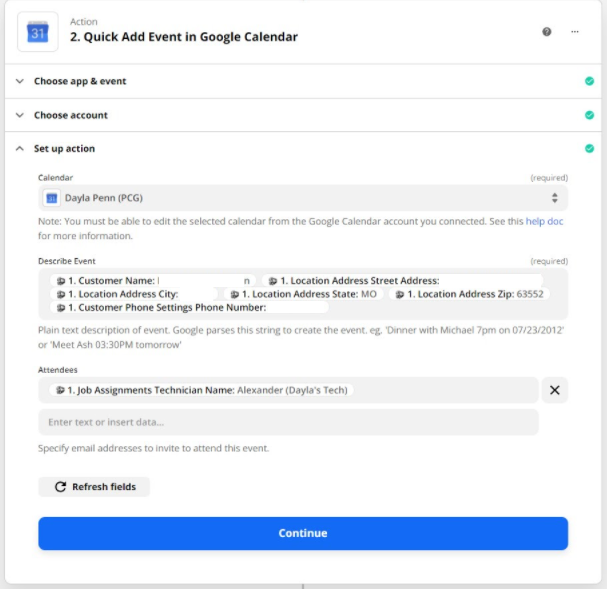The height and width of the screenshot is (589, 607).
Task: Click the Customer Phone Number data pill
Action: tap(175, 308)
